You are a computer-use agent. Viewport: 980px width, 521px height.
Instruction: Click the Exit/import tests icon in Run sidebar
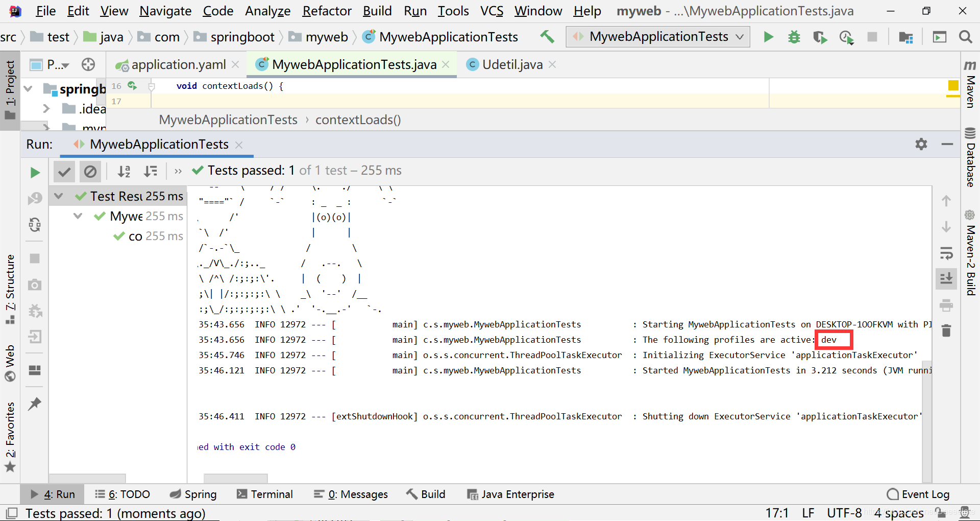[35, 337]
